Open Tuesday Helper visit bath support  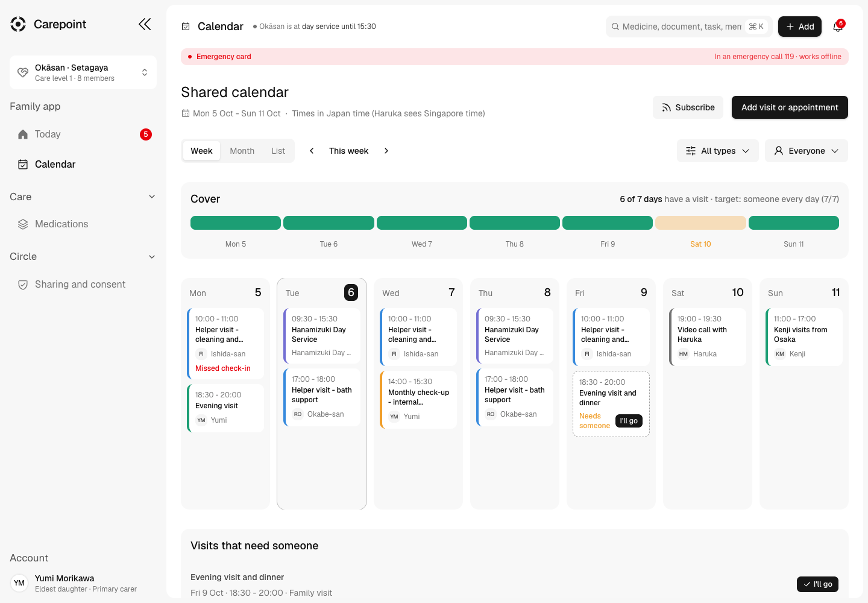(x=322, y=397)
